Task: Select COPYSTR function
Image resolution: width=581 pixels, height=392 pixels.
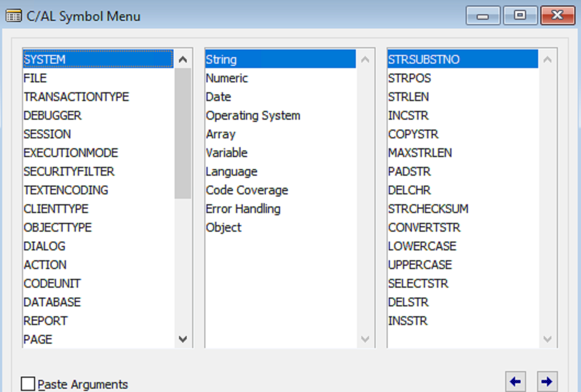Action: [x=463, y=134]
